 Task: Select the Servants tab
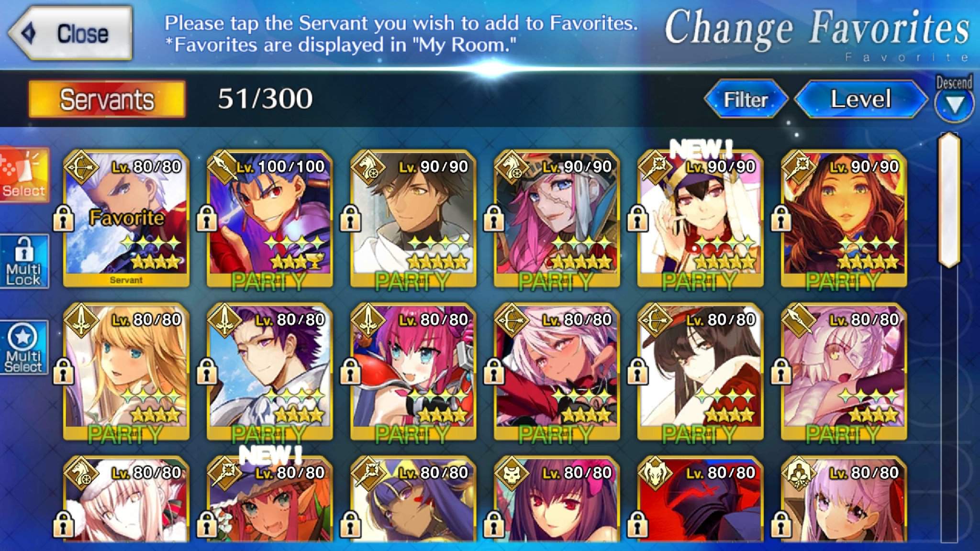[107, 99]
